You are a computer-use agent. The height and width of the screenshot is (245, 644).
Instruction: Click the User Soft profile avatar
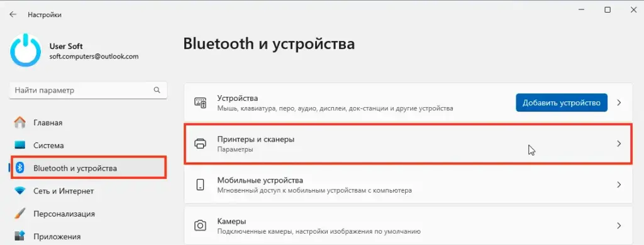click(25, 51)
